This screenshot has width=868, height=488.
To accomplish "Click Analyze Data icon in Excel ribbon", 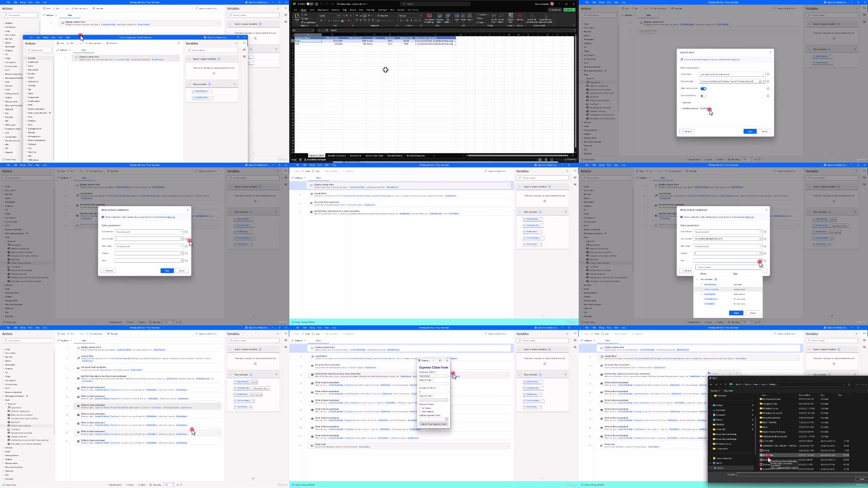I will click(511, 18).
